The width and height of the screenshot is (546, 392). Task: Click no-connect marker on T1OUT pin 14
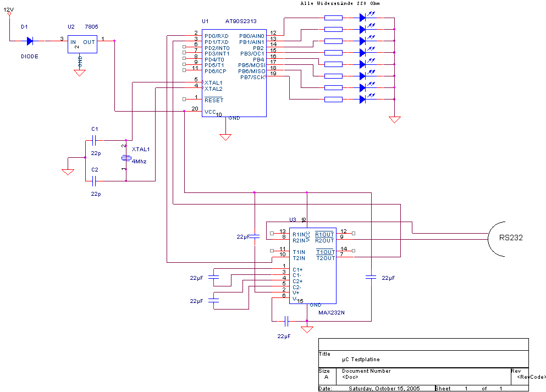(354, 251)
